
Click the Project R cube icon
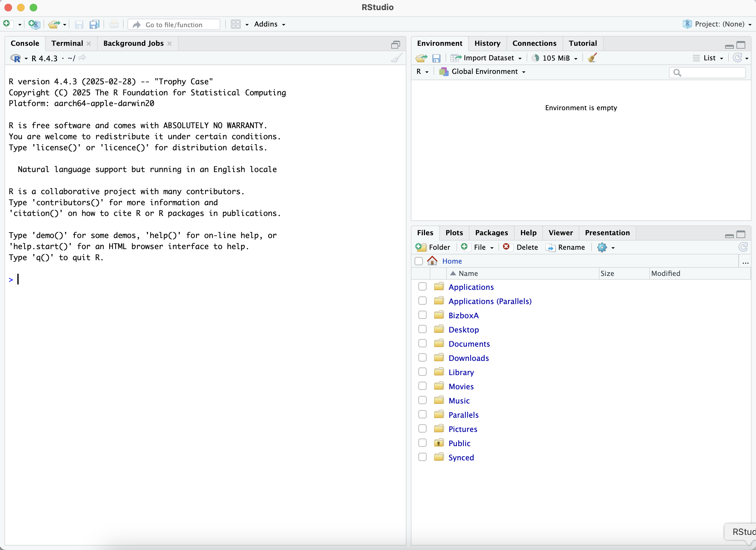[x=687, y=24]
